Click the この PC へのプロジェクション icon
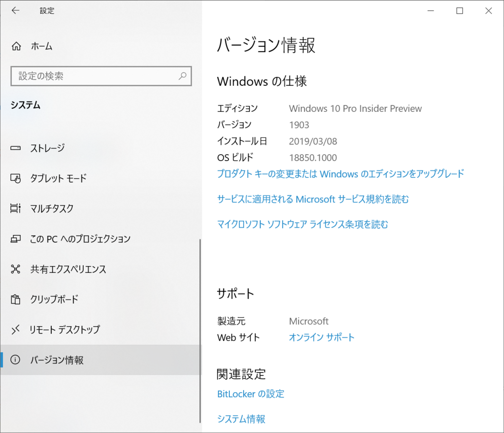This screenshot has height=433, width=504. pyautogui.click(x=15, y=239)
